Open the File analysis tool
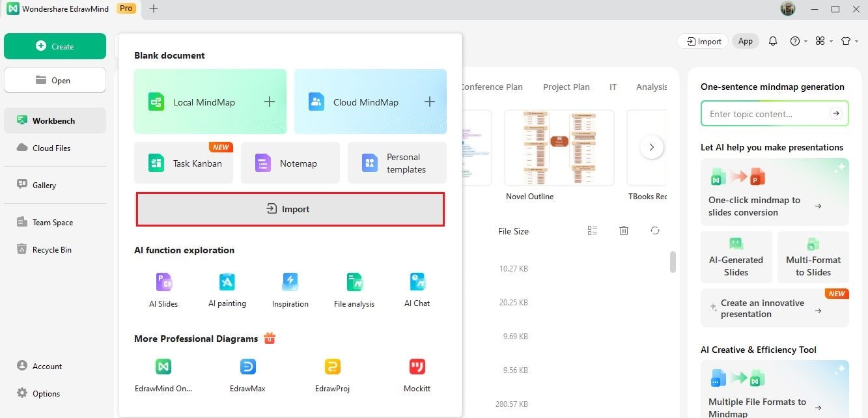 click(x=354, y=290)
